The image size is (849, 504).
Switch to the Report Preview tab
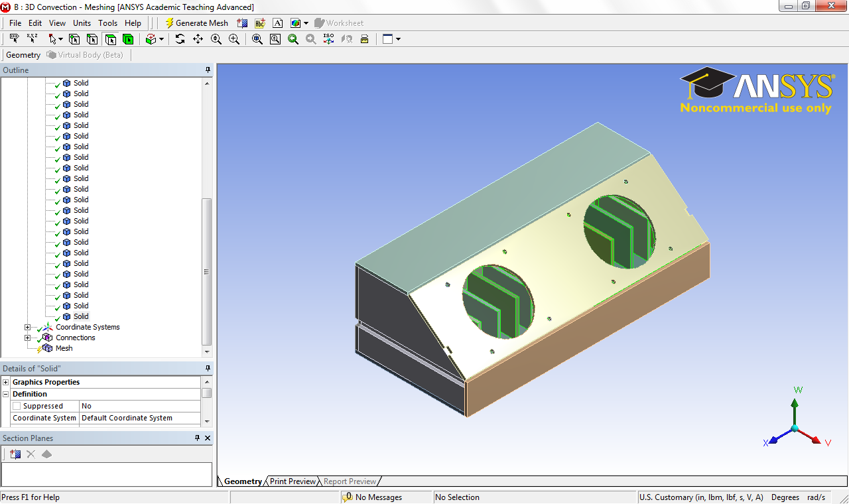350,481
